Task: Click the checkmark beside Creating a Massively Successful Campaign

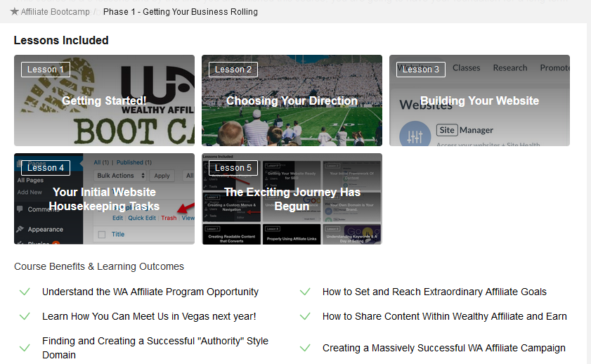Action: click(305, 348)
